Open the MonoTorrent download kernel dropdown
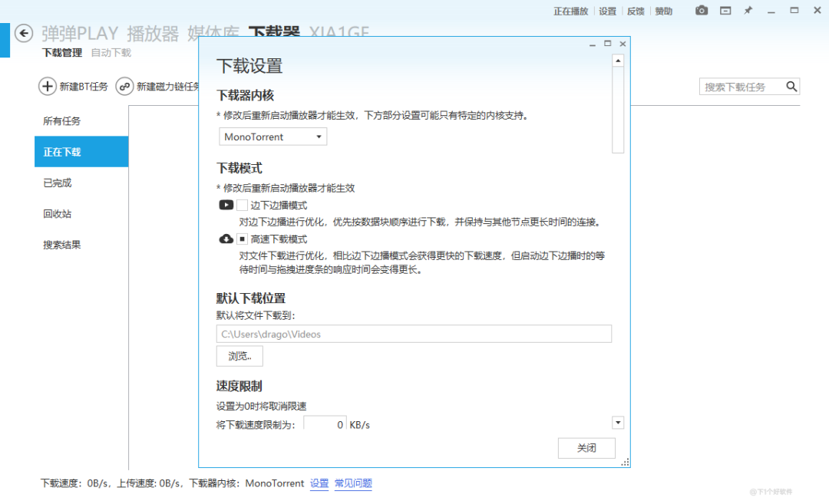 (x=272, y=136)
